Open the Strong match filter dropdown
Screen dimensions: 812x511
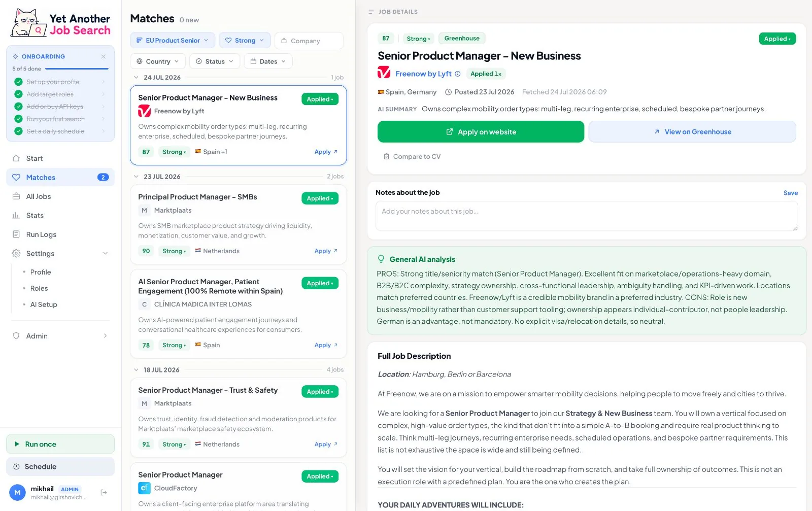click(245, 41)
